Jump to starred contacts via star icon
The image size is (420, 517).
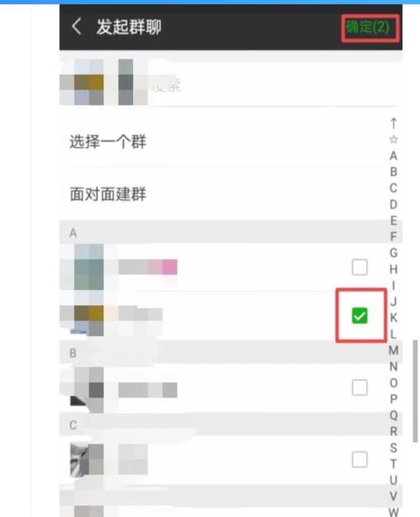click(x=393, y=139)
